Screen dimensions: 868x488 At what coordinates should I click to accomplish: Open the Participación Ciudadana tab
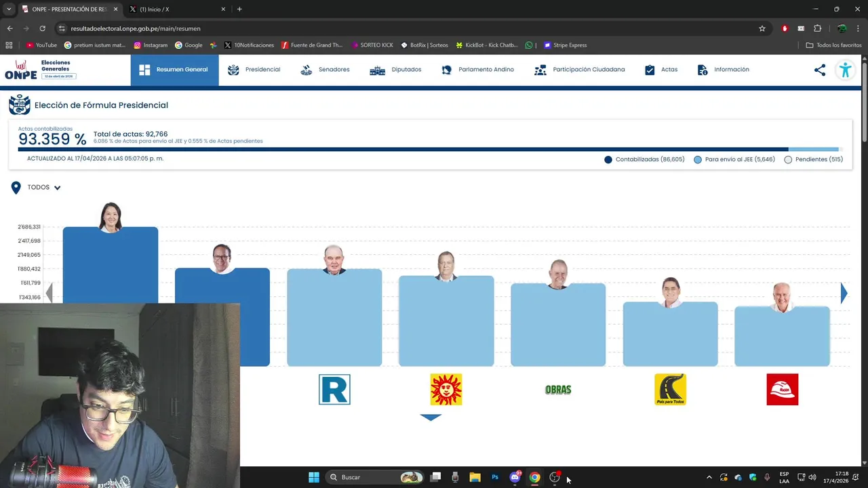click(x=579, y=70)
